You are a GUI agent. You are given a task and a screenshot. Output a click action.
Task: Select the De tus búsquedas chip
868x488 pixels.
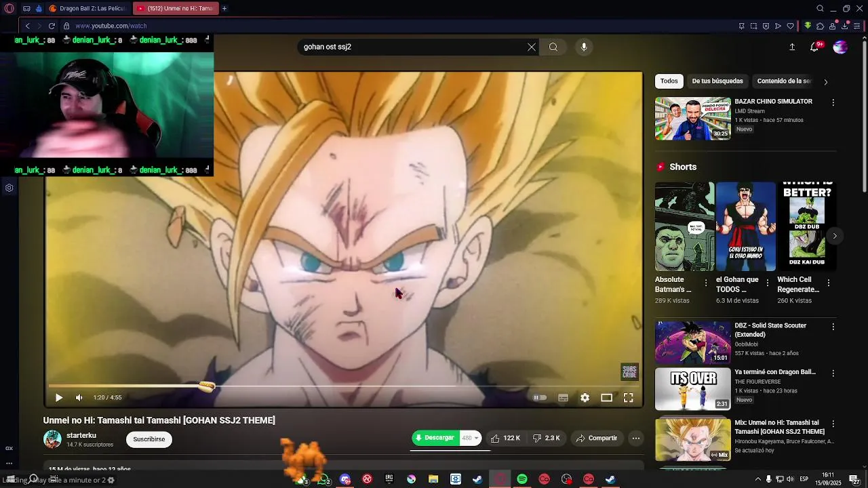[x=717, y=81]
